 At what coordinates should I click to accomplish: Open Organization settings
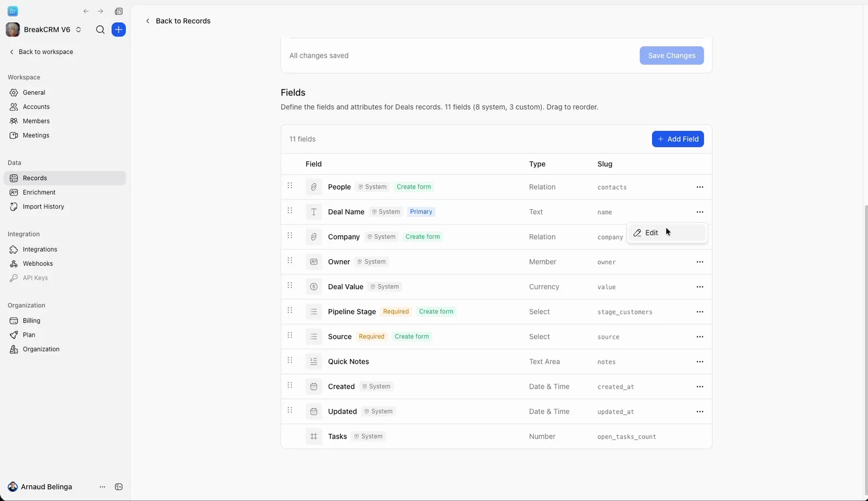pyautogui.click(x=65, y=349)
